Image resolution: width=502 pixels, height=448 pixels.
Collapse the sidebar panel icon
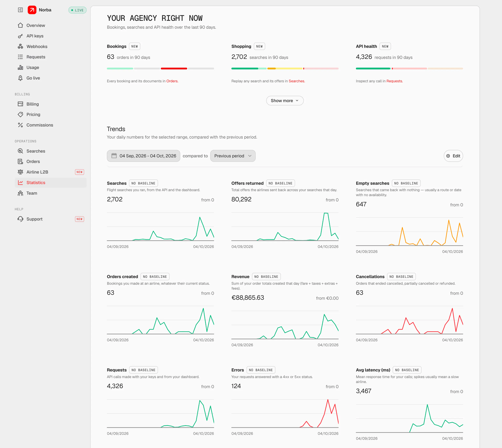[x=20, y=10]
